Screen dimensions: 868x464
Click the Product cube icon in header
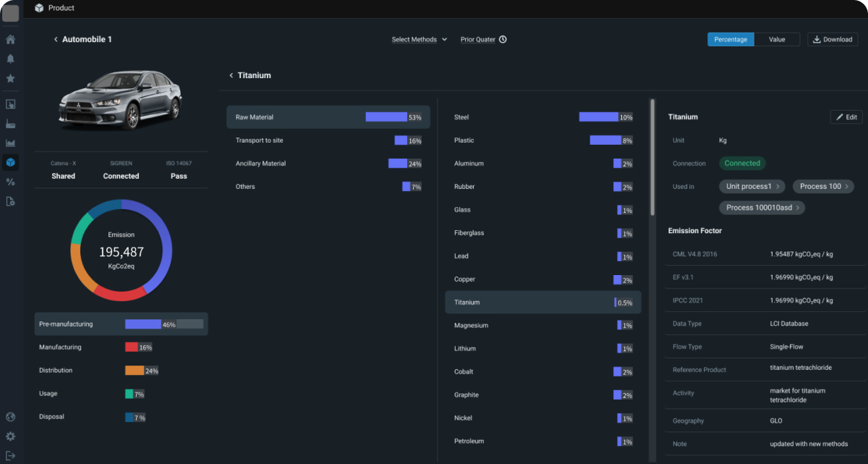pos(39,8)
